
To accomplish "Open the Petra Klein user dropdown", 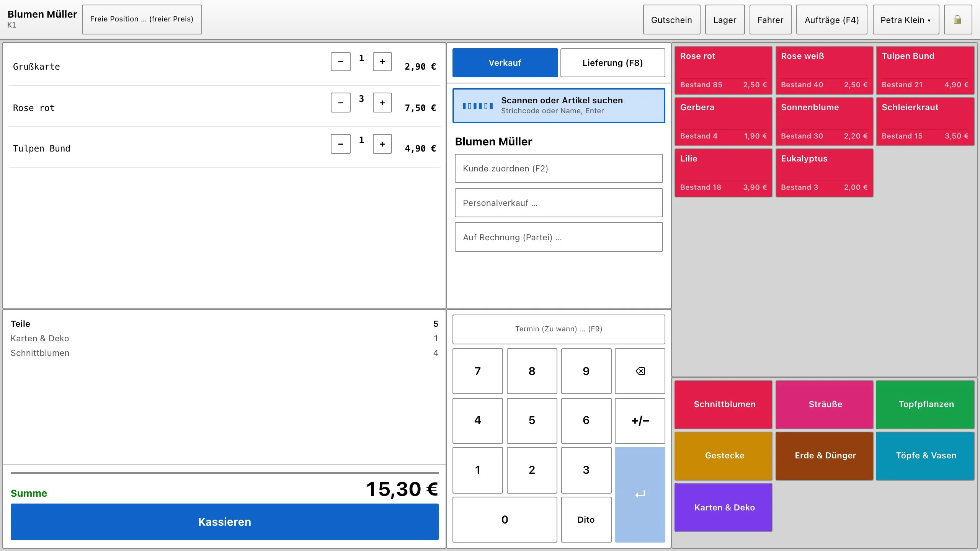I will click(905, 20).
